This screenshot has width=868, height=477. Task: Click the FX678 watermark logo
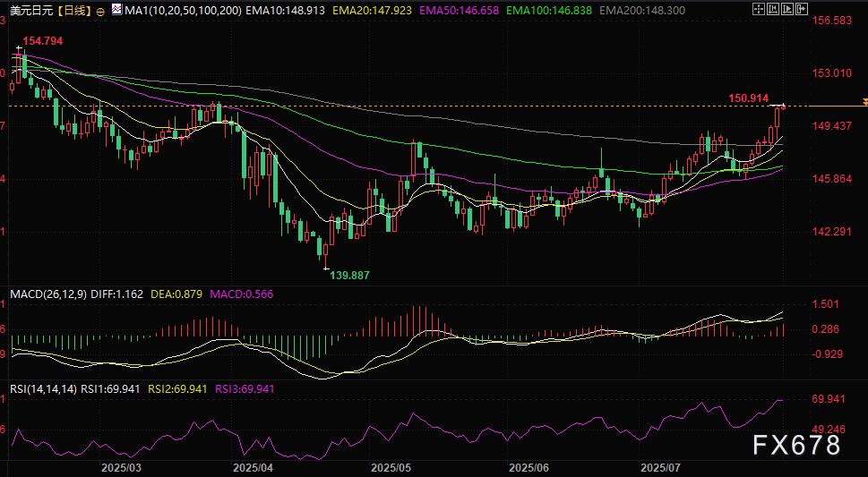click(x=795, y=445)
